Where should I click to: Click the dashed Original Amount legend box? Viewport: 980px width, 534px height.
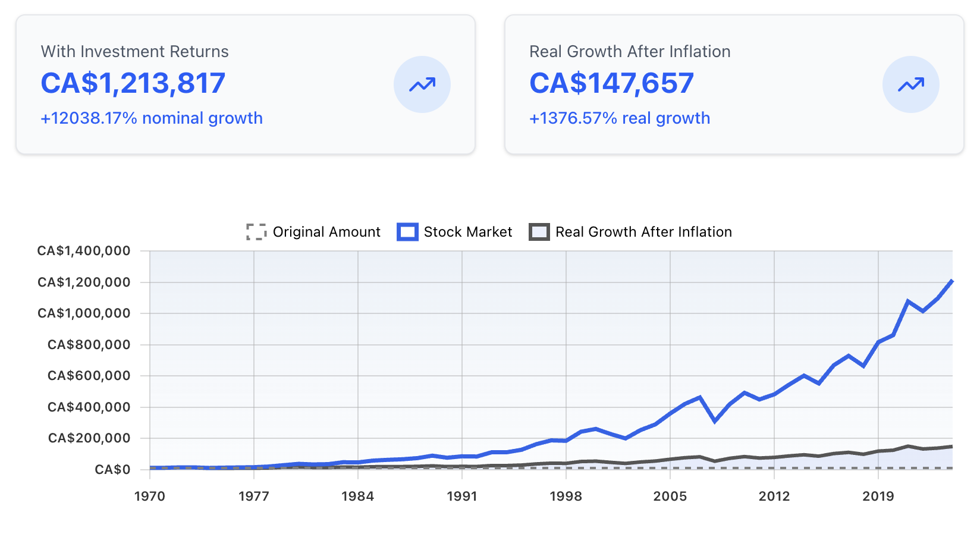(x=256, y=232)
